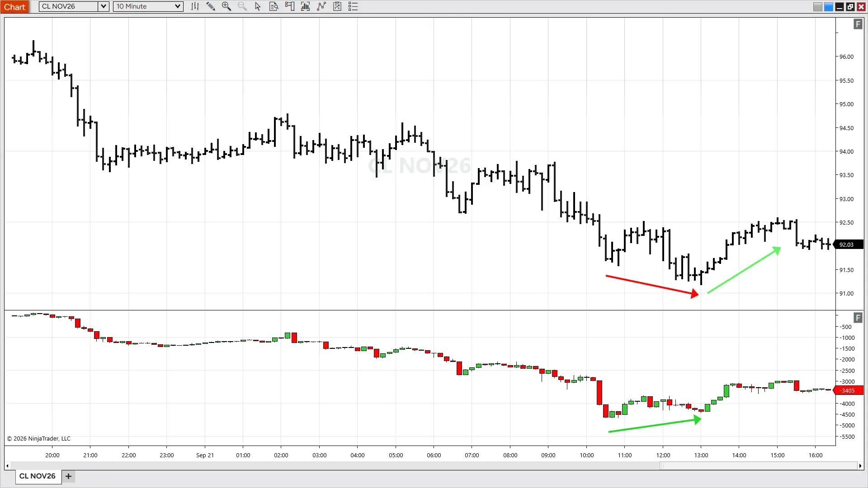Select the cursor pointer tool icon

[258, 6]
